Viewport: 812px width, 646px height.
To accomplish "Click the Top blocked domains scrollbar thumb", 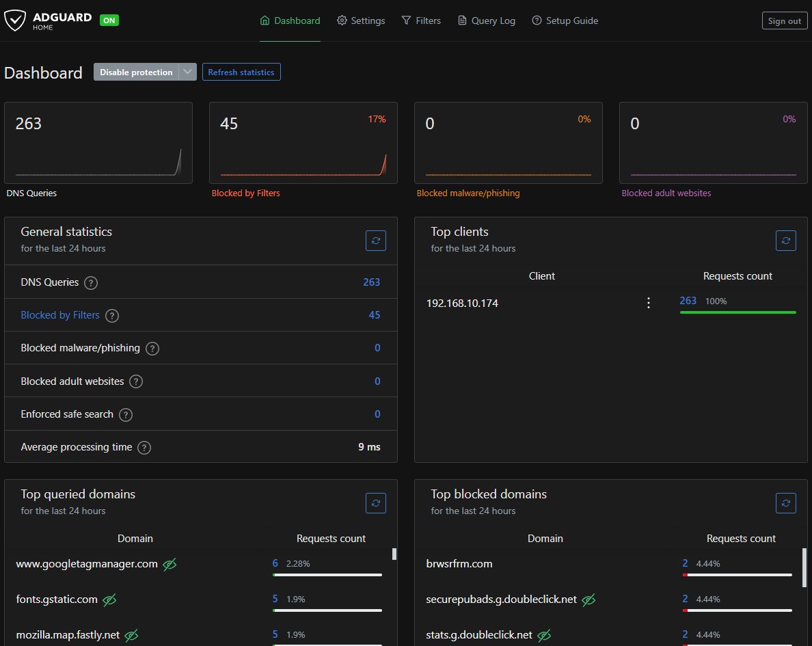I will (x=804, y=568).
